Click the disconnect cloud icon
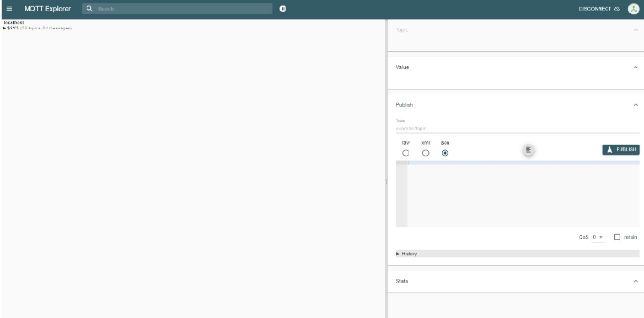Viewport: 644px width, 318px height. pos(616,8)
